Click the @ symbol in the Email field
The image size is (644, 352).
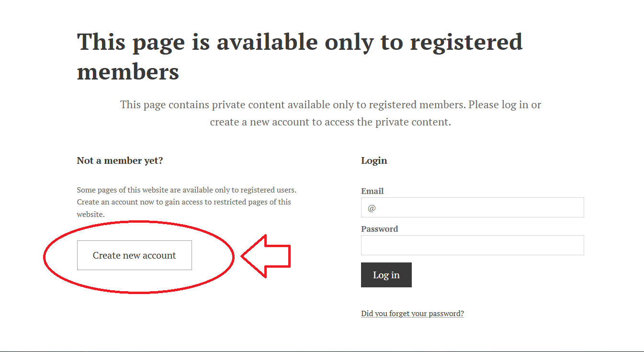(372, 208)
